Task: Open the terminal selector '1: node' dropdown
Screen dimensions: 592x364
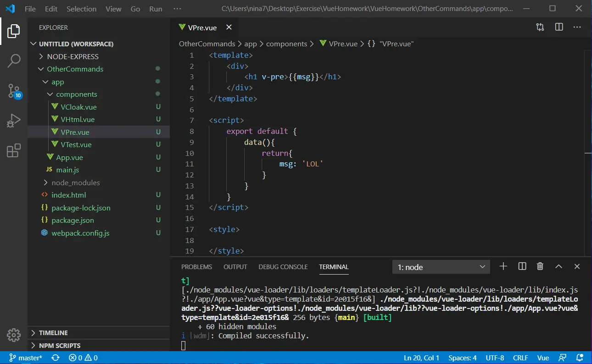Action: [441, 267]
